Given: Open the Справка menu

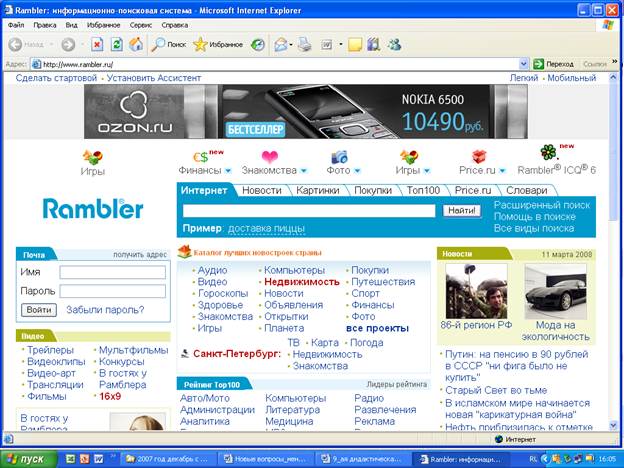Looking at the screenshot, I should coord(175,25).
